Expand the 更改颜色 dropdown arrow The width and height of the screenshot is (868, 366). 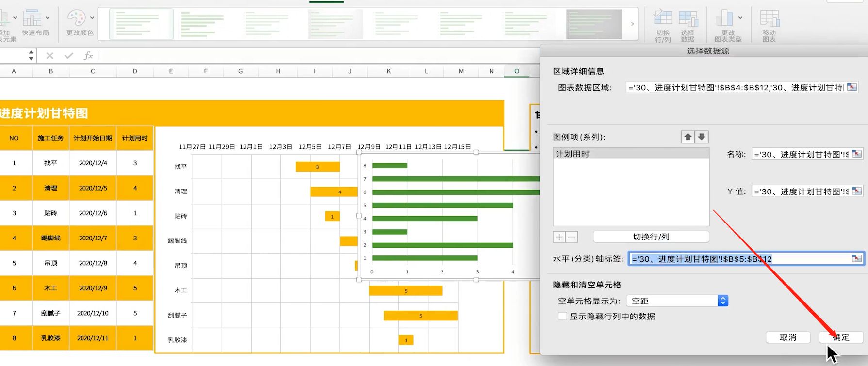pos(92,18)
